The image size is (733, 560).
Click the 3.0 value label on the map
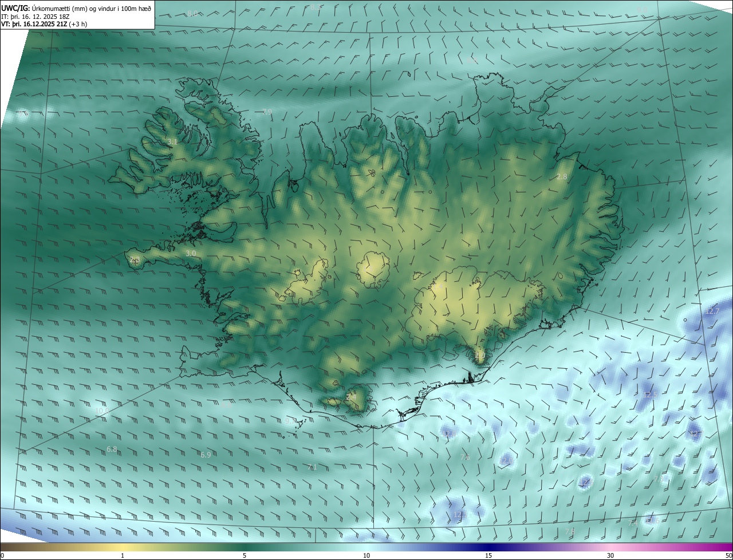[x=191, y=253]
